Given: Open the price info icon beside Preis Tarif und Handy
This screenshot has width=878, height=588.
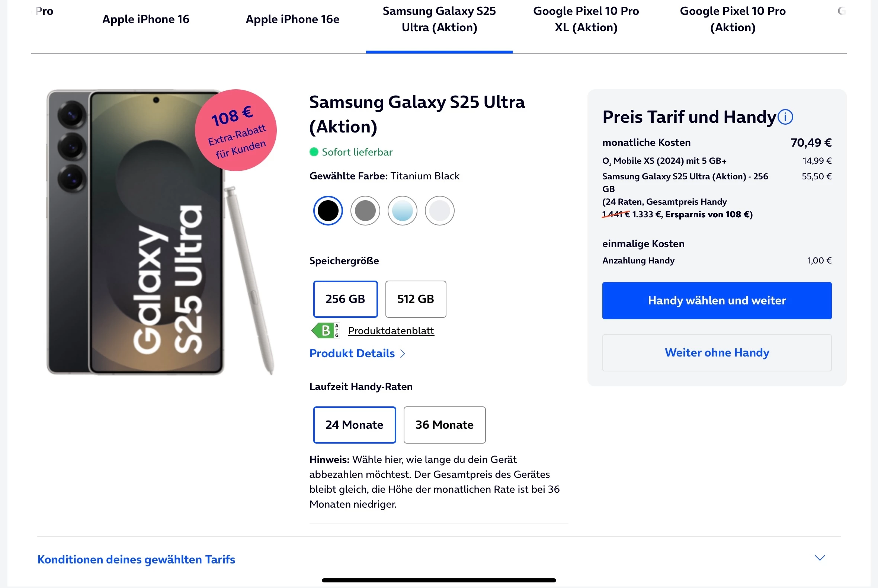Looking at the screenshot, I should [x=785, y=117].
